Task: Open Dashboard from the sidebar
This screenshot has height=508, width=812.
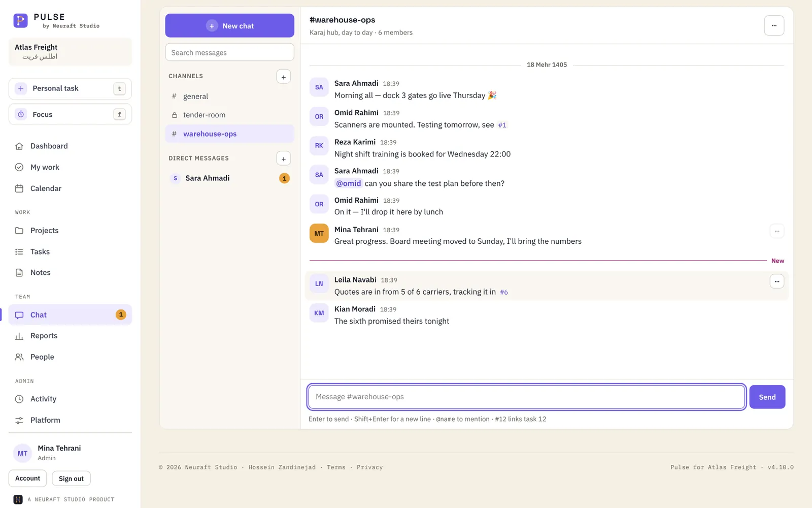Action: (70, 146)
